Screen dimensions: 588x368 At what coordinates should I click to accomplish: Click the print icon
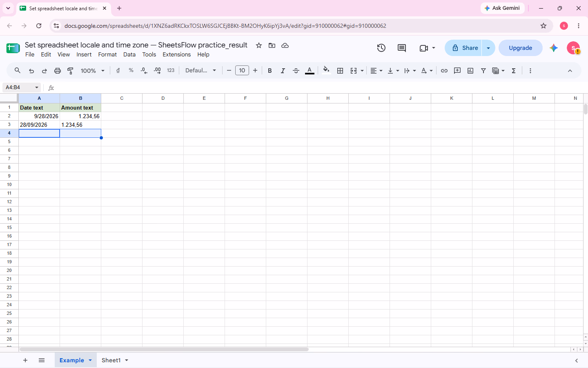pyautogui.click(x=57, y=71)
